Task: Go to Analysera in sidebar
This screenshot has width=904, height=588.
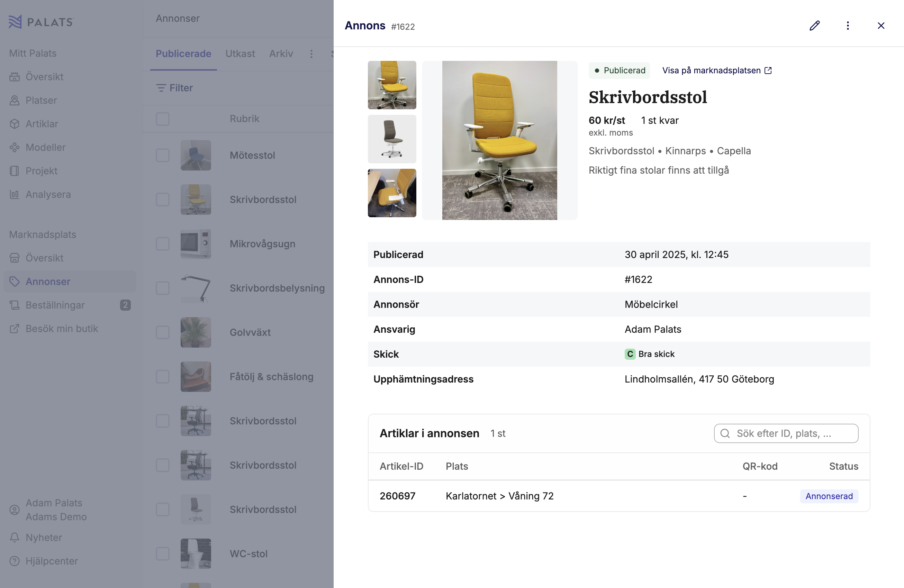Action: pos(48,195)
